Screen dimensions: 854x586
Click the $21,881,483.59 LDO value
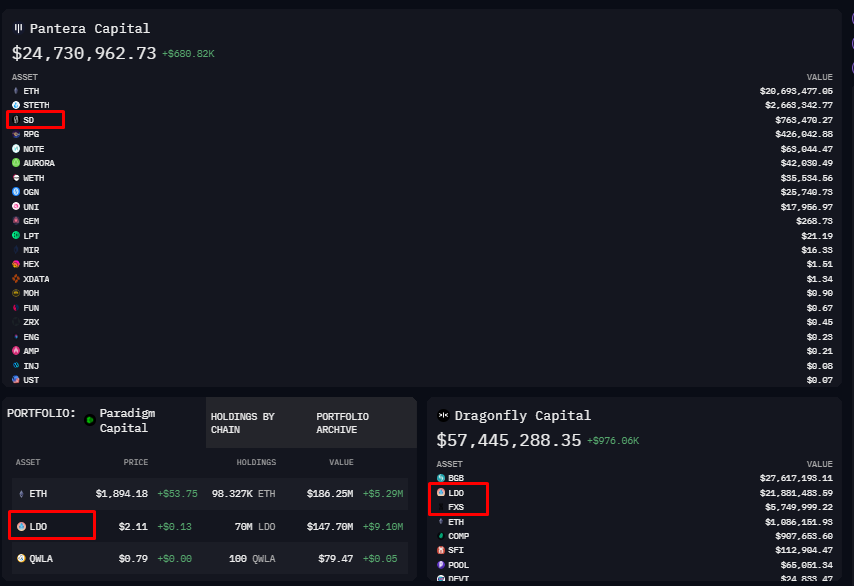(796, 493)
